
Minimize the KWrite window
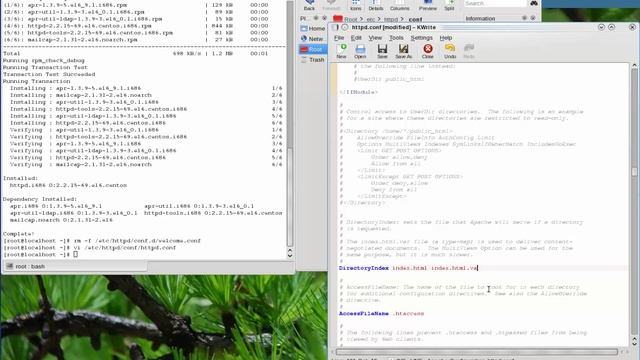point(601,27)
